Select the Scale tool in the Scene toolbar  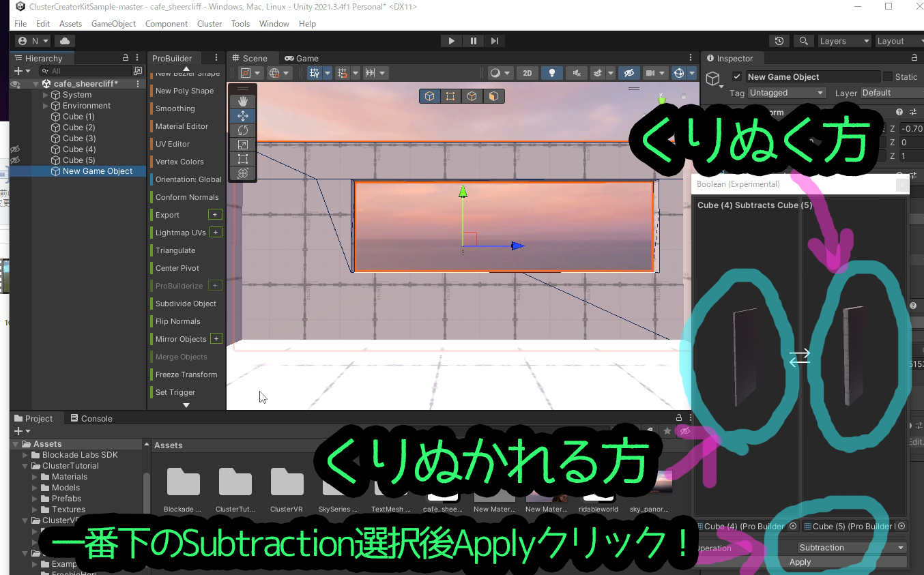(x=243, y=144)
